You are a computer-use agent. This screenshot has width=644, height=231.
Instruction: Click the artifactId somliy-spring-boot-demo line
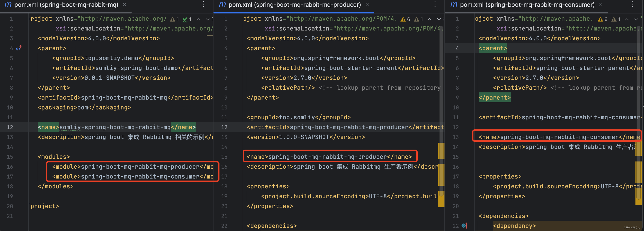coord(133,68)
